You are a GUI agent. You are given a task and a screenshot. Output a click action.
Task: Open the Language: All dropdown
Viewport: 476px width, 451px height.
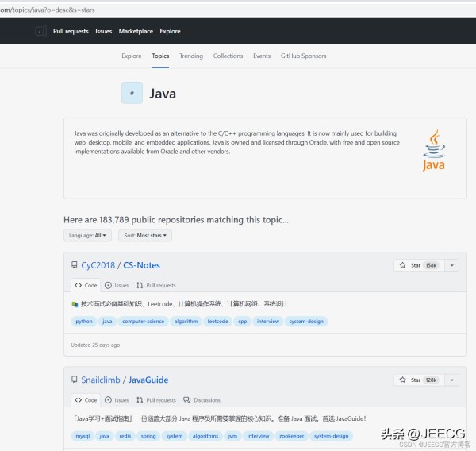tap(87, 236)
